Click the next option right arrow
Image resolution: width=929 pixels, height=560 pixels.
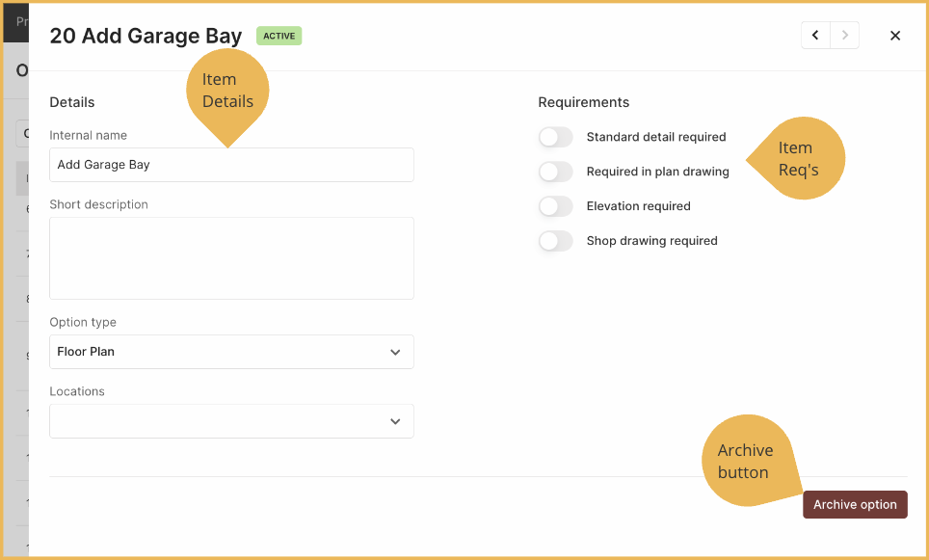coord(845,36)
